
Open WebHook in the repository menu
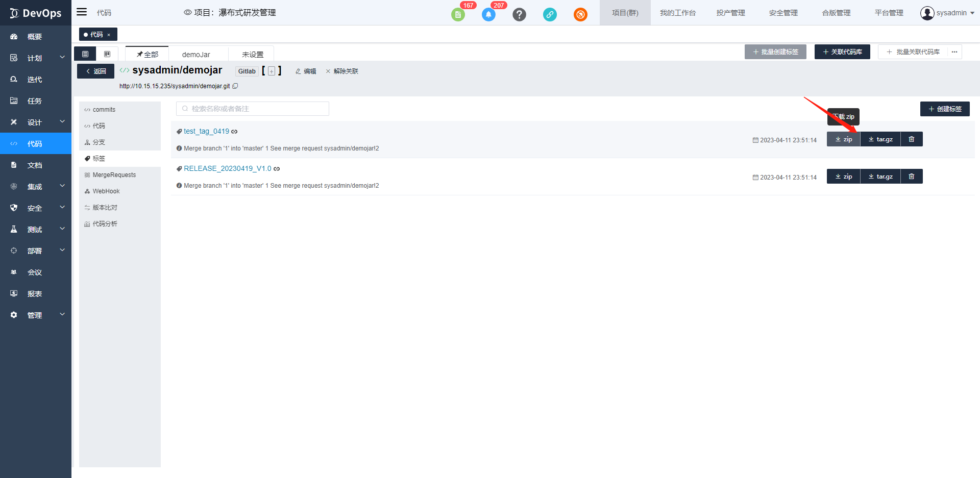click(x=120, y=191)
